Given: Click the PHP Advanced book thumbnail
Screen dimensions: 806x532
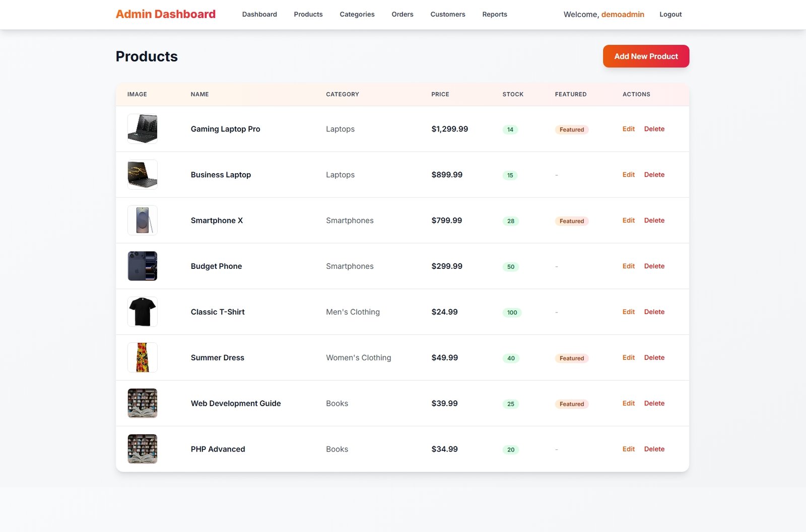Looking at the screenshot, I should [143, 449].
